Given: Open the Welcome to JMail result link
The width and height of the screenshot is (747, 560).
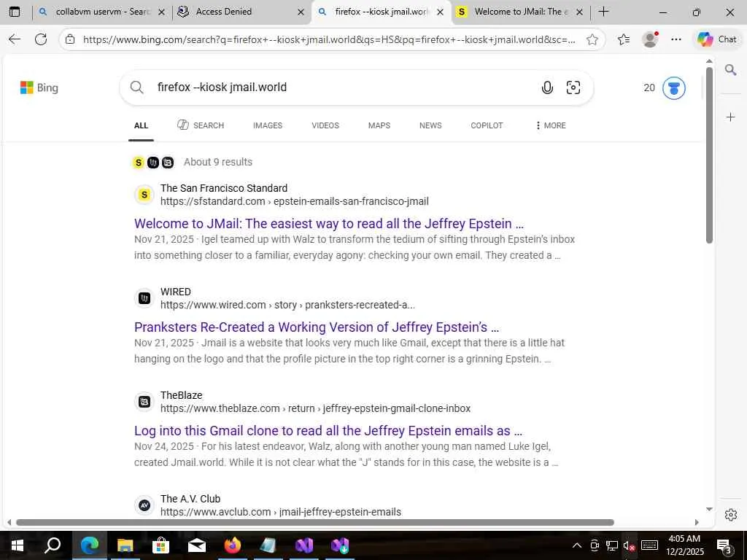Looking at the screenshot, I should (329, 224).
